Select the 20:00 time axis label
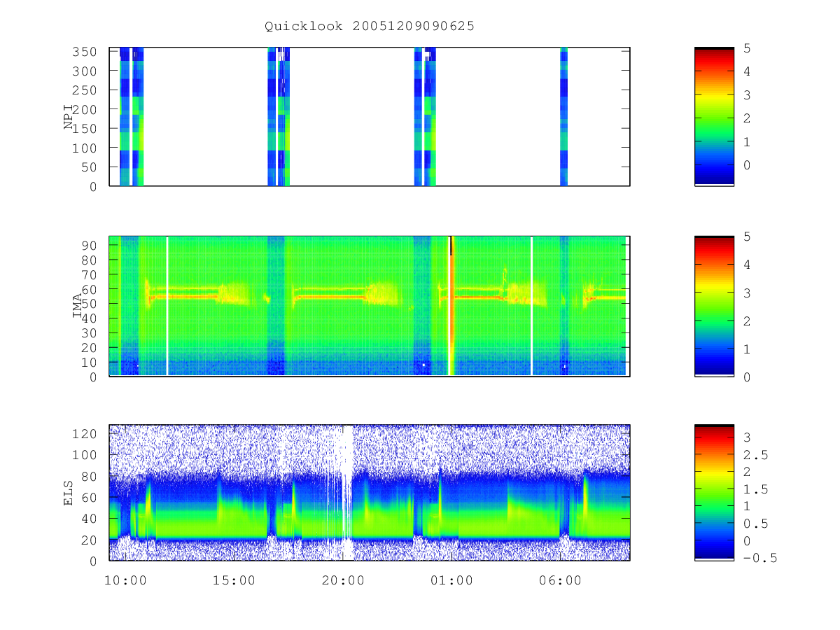Screen dimensions: 840x630 343,580
